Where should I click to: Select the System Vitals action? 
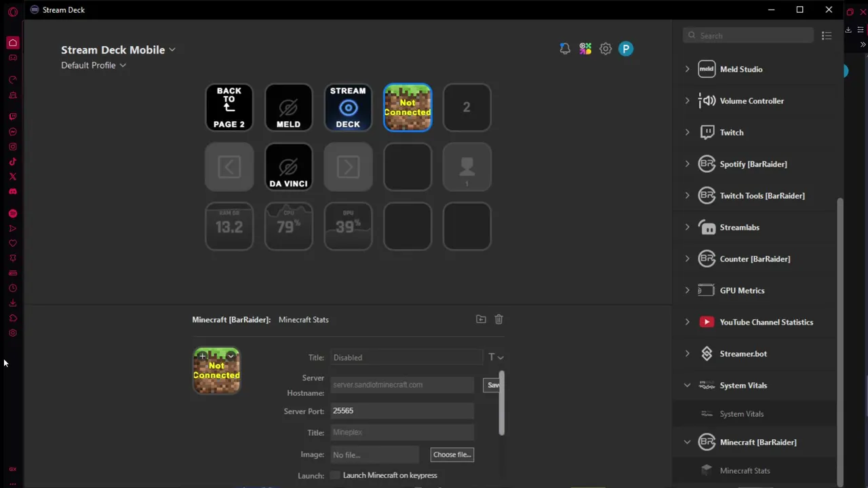coord(755,413)
